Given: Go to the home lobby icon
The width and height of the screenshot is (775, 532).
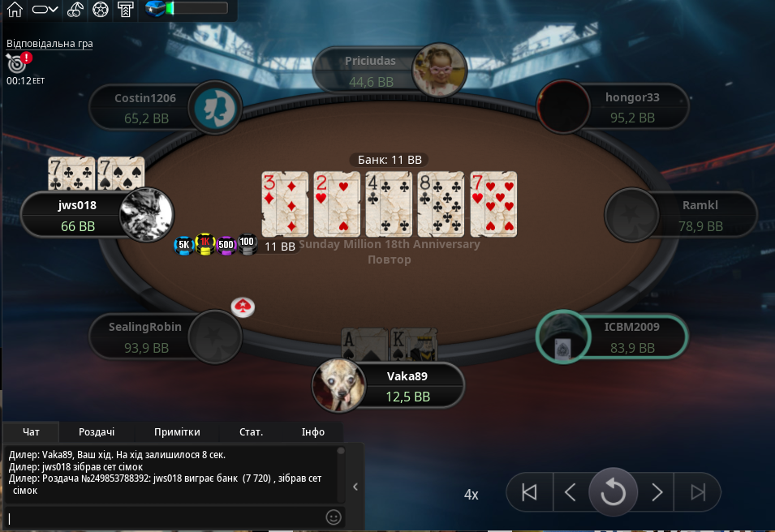Looking at the screenshot, I should pyautogui.click(x=15, y=10).
